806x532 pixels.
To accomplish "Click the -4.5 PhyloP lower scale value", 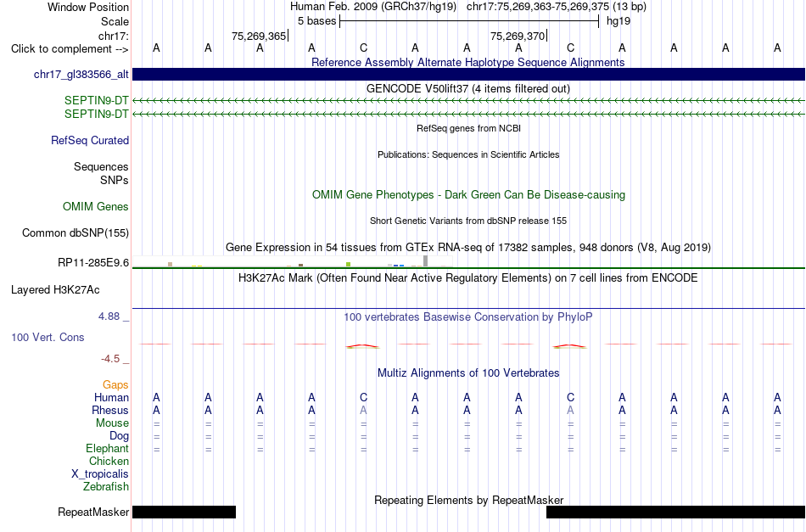I will click(110, 359).
